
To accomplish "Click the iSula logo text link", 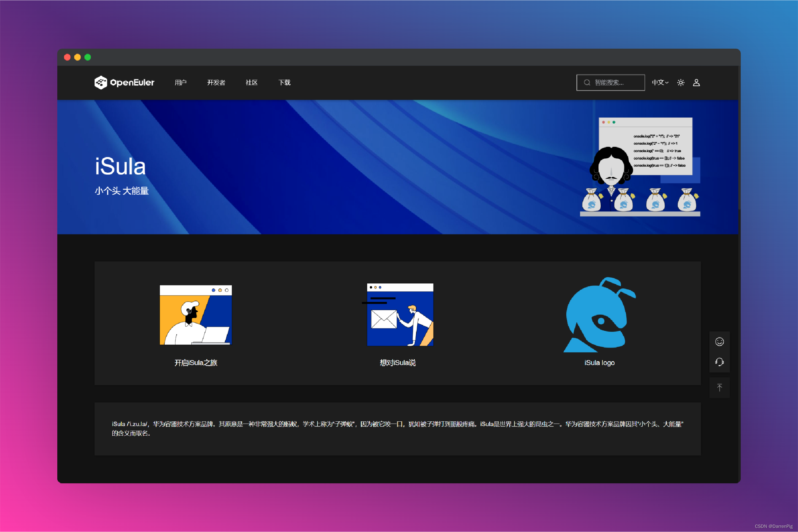I will [x=599, y=363].
